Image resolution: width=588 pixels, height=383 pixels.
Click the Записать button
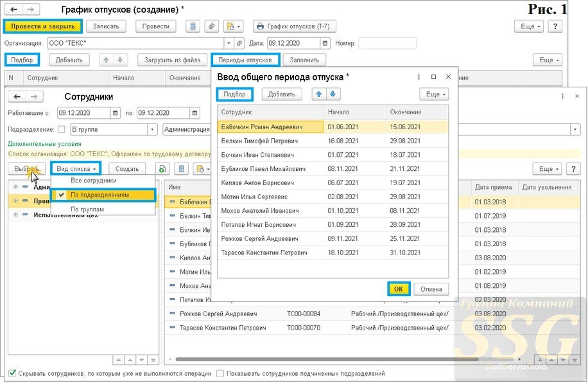click(x=106, y=26)
